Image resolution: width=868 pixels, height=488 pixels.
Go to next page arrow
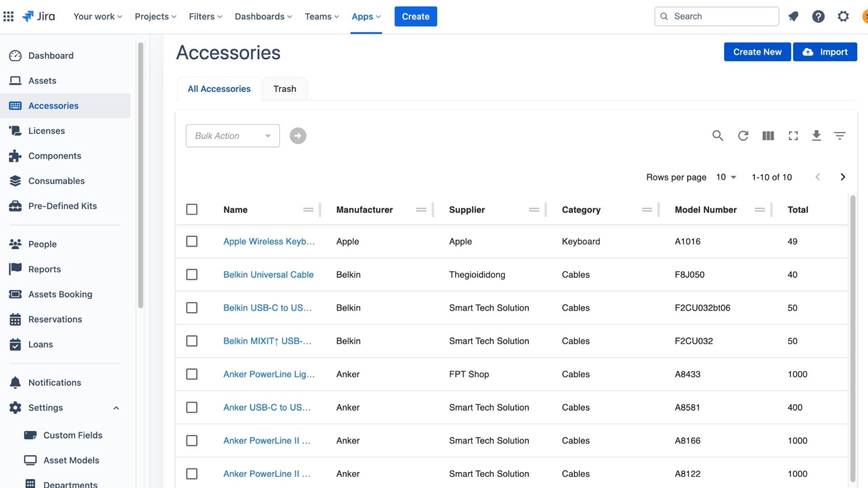(x=843, y=177)
